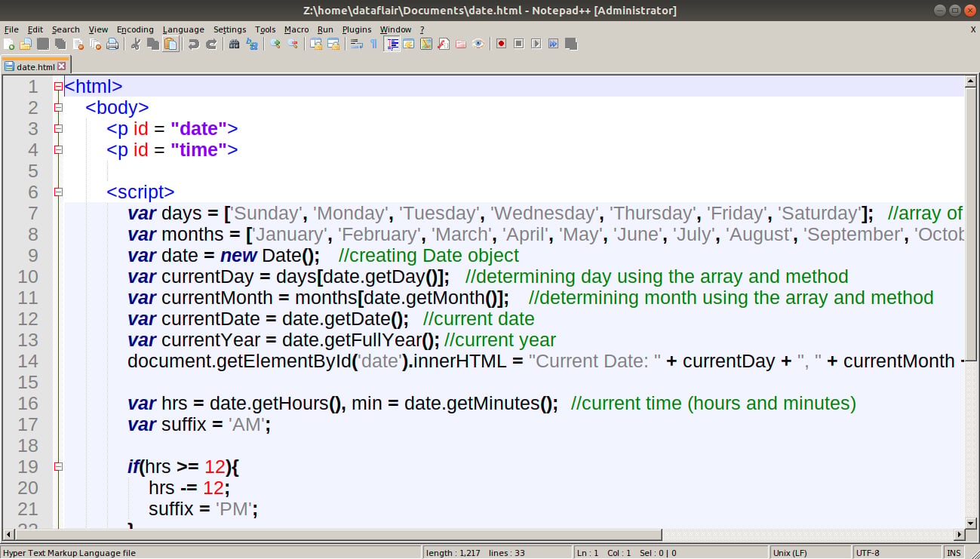
Task: Open Folder as Workspace icon
Action: (x=461, y=44)
